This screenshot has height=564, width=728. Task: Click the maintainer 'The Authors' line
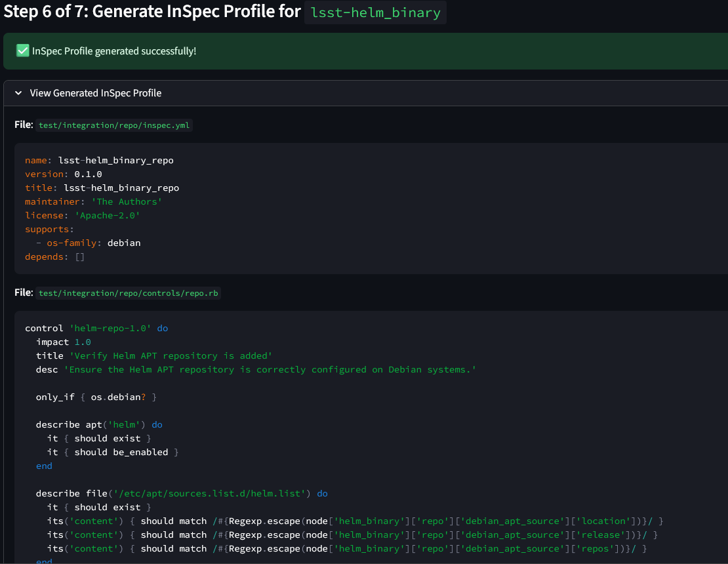click(x=93, y=201)
